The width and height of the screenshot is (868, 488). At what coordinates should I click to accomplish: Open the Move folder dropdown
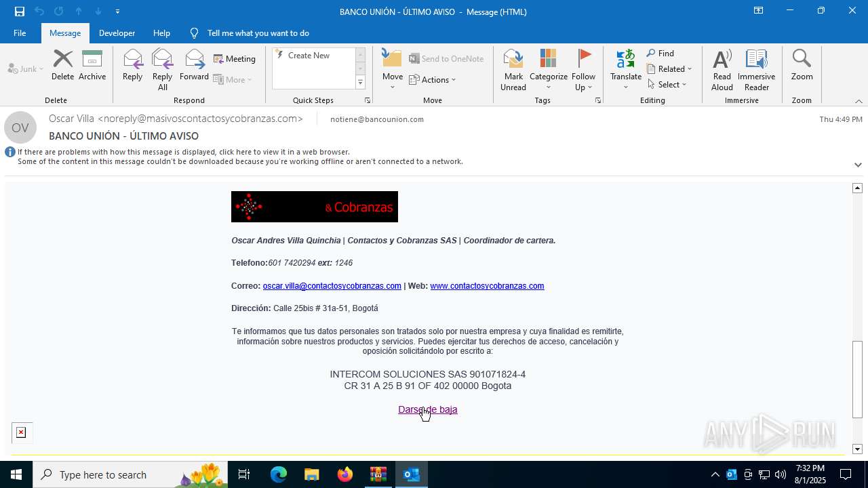pyautogui.click(x=392, y=70)
